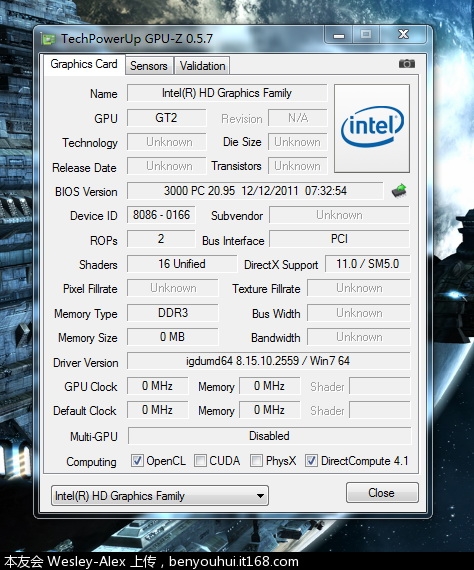Click the Bus Width Unknown field
This screenshot has width=474, height=570.
click(x=359, y=313)
